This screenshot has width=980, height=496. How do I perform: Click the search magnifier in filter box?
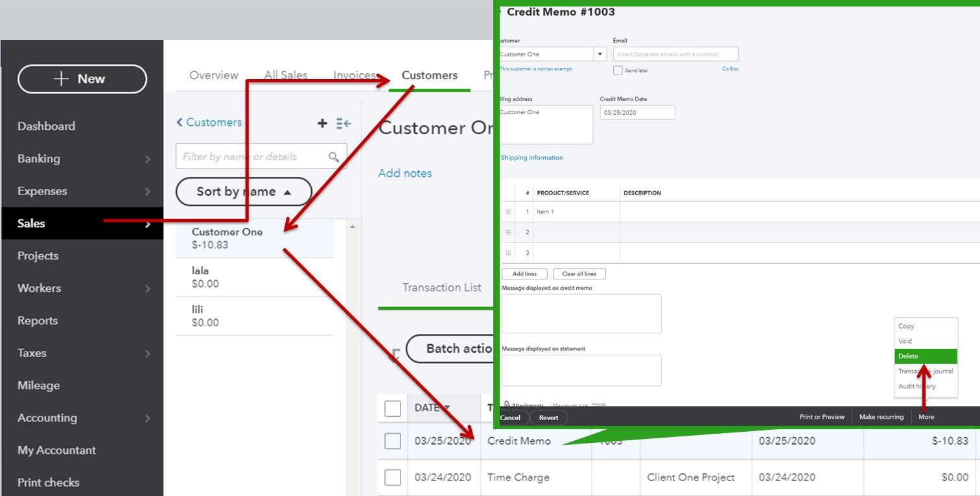click(x=334, y=157)
